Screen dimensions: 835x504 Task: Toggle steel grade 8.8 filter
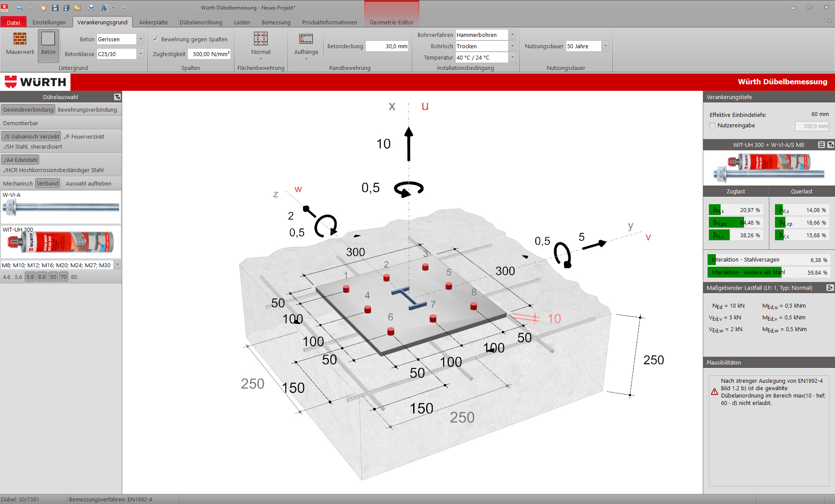tap(42, 277)
